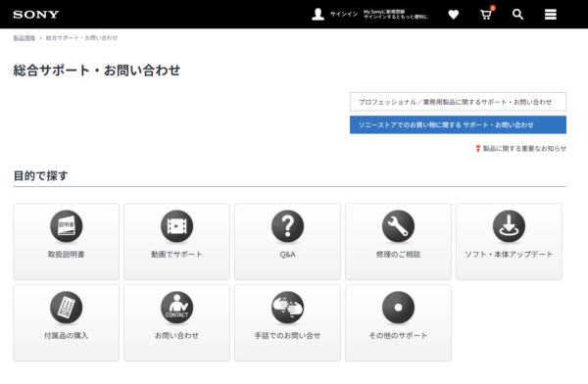Open the hamburger menu icon

(550, 15)
